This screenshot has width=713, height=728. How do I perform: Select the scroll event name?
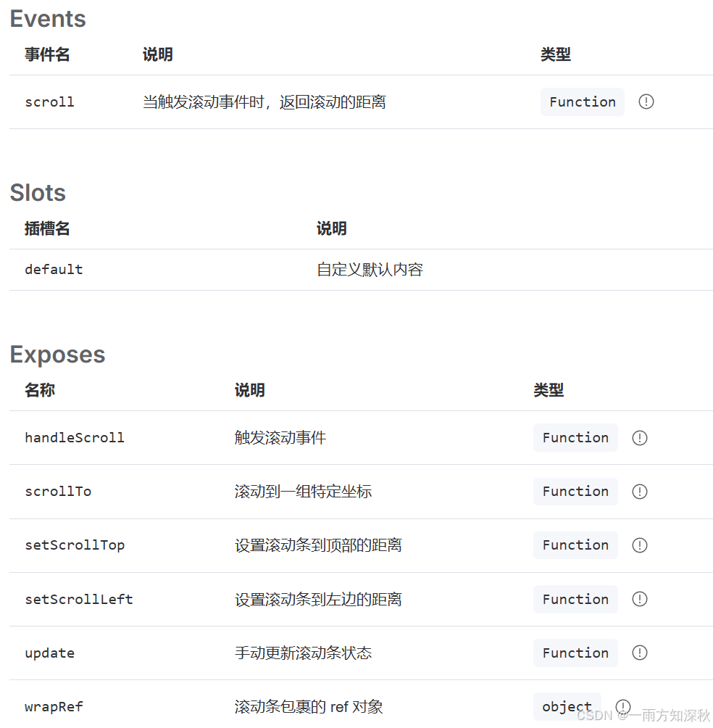pos(50,102)
